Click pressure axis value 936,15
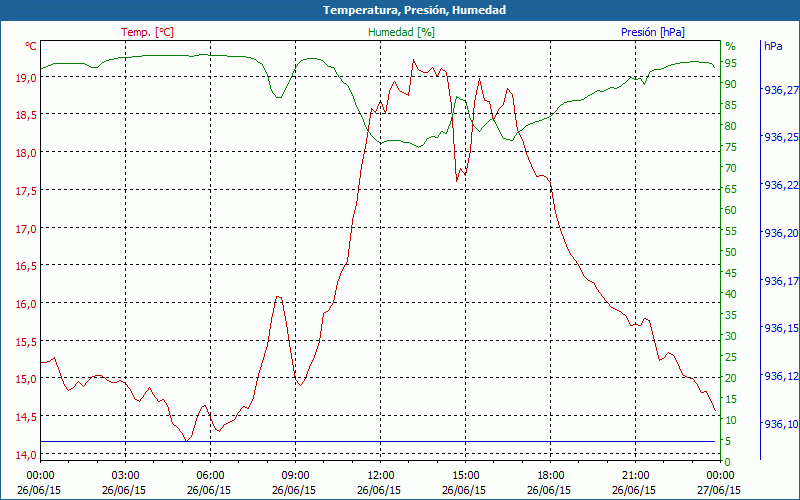Viewport: 800px width, 500px height. pyautogui.click(x=781, y=329)
